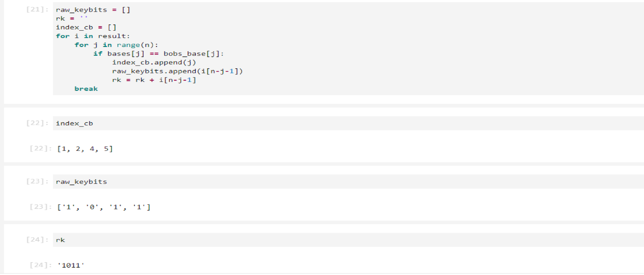Click the 'for i in result:' line
The height and width of the screenshot is (275, 644).
93,36
